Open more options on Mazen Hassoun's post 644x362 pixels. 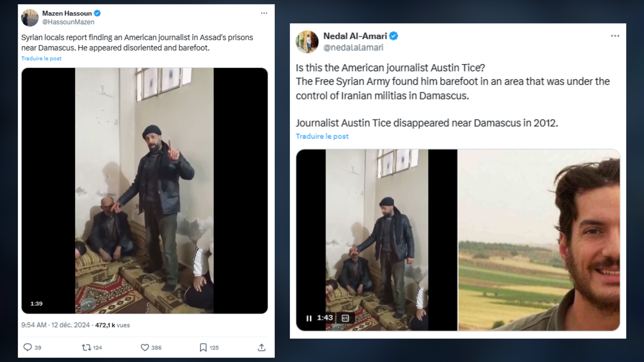point(264,13)
